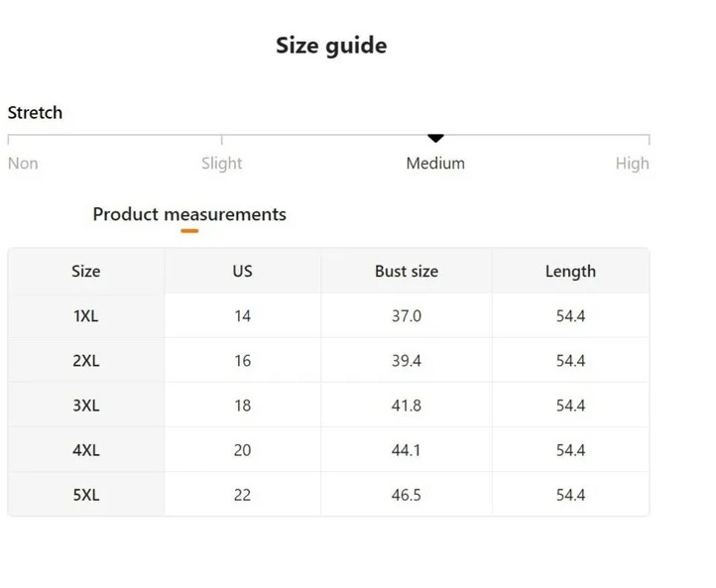Select the 1XL size row
This screenshot has height=588, width=716.
point(328,316)
